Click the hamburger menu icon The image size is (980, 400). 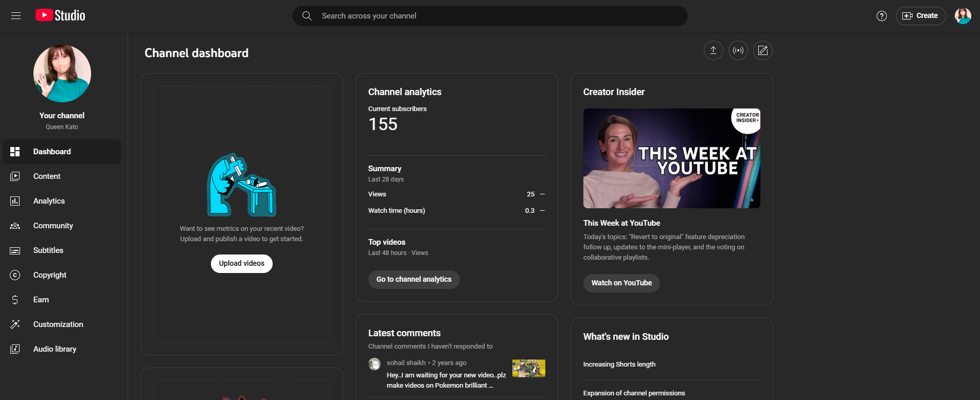[x=16, y=16]
